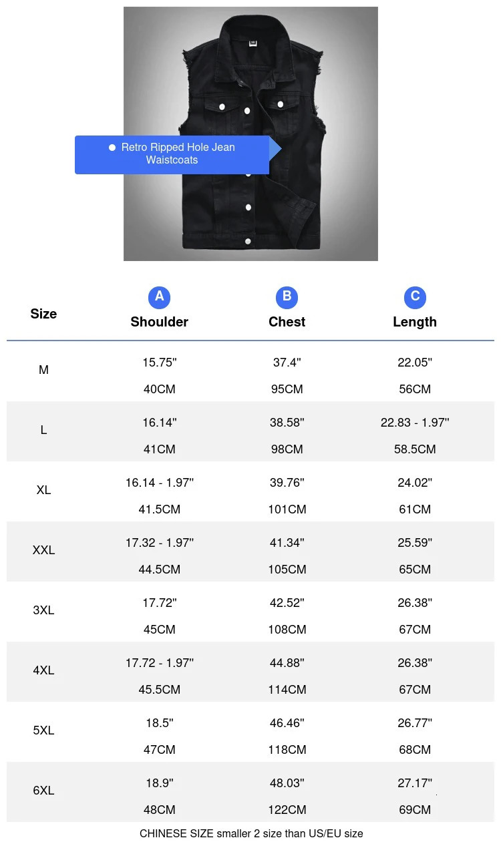Click the Retro Ripped Hole Jean Waistcoats label

pos(178,154)
